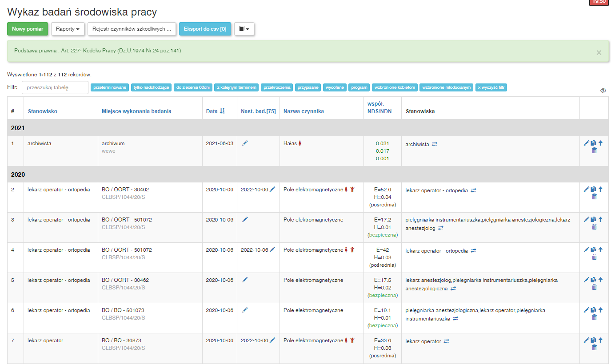Toggle column visibility eye icon above table

click(603, 91)
